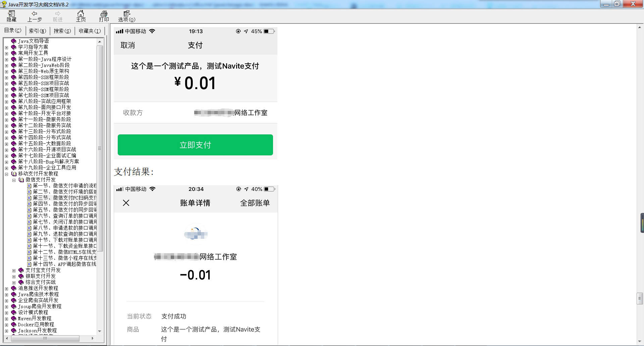Open the 选项 (Options) toolbar icon
Screen dimensions: 644x346
[x=127, y=16]
